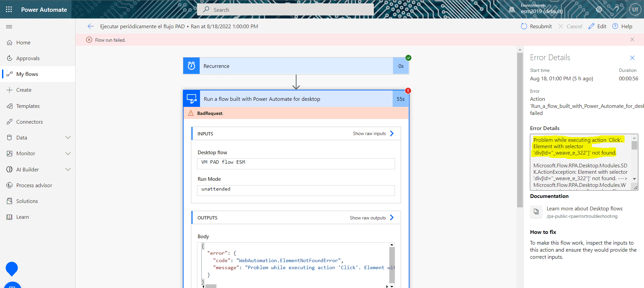Click the Body output vertical scrollbar
The image size is (644, 288).
click(x=392, y=265)
